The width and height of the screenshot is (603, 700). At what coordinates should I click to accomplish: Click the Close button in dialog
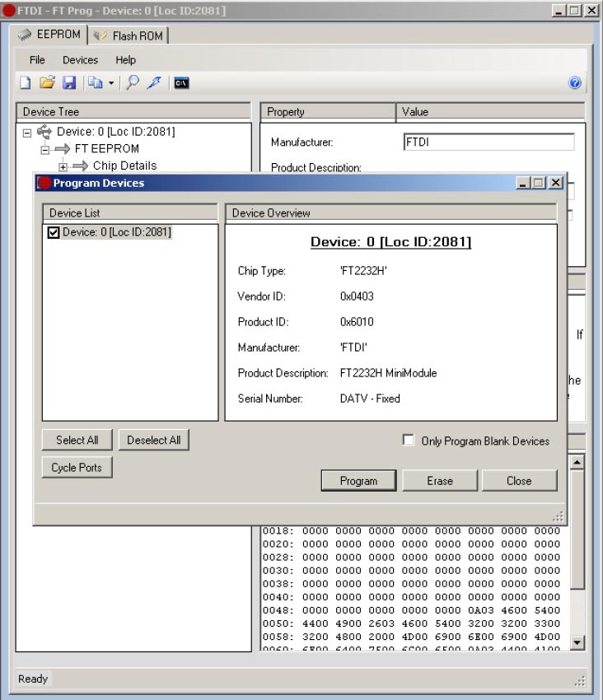click(519, 481)
